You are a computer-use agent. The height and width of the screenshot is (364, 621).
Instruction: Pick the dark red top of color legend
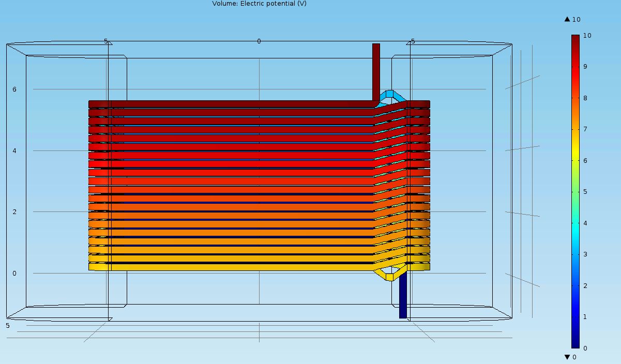point(575,39)
